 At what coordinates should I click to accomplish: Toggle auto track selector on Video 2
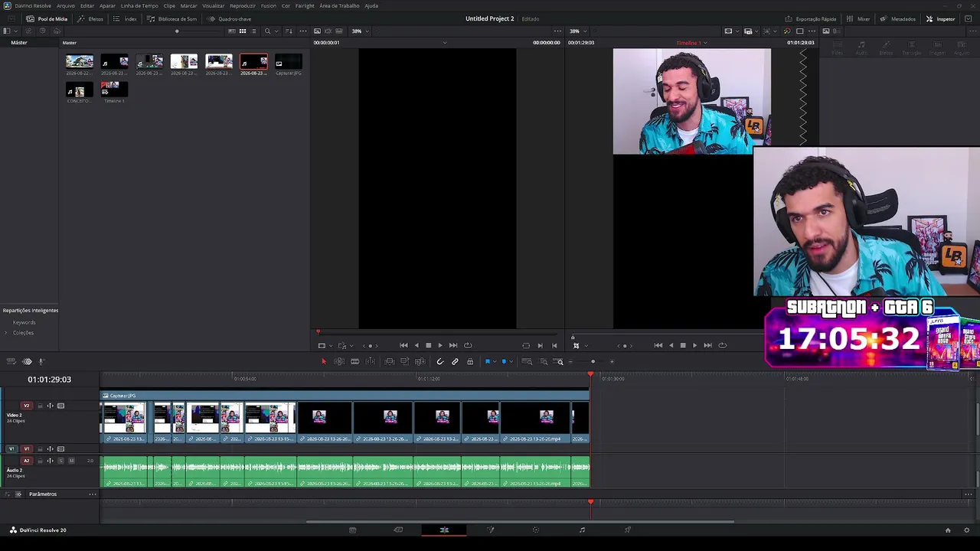click(51, 406)
